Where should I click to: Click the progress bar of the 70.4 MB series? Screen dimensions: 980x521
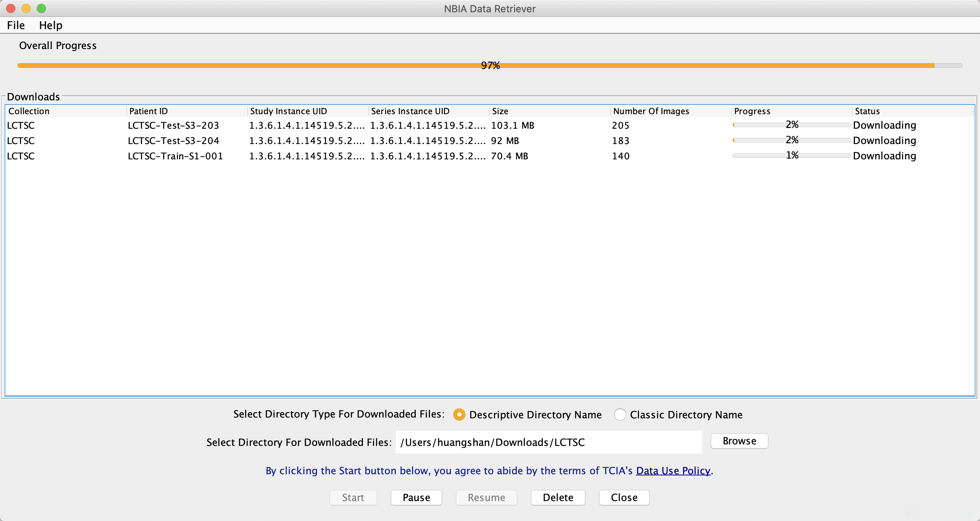pyautogui.click(x=792, y=156)
